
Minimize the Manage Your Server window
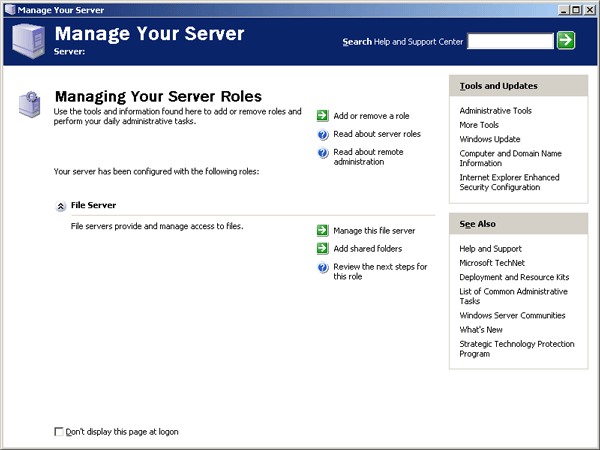coord(564,10)
